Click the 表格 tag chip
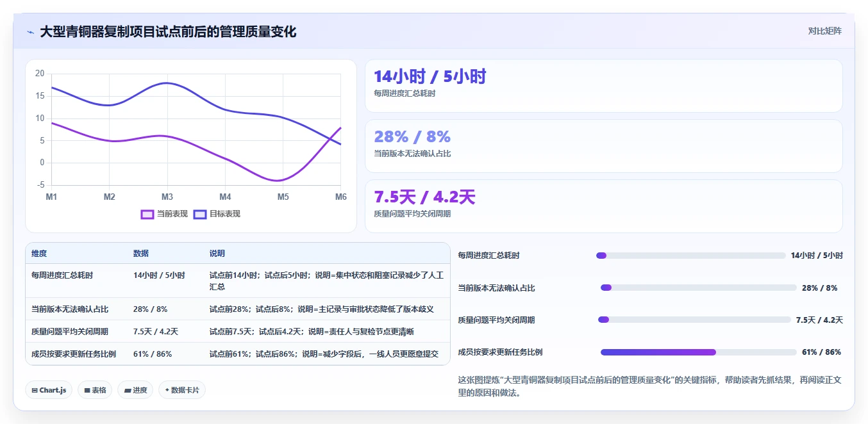 (x=95, y=390)
